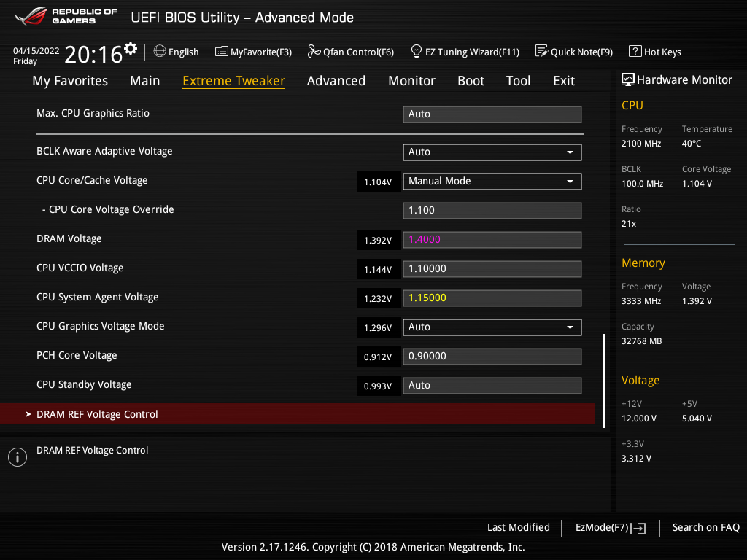The image size is (747, 560).
Task: Open BCLK Aware Adaptive Voltage dropdown
Action: coord(492,152)
